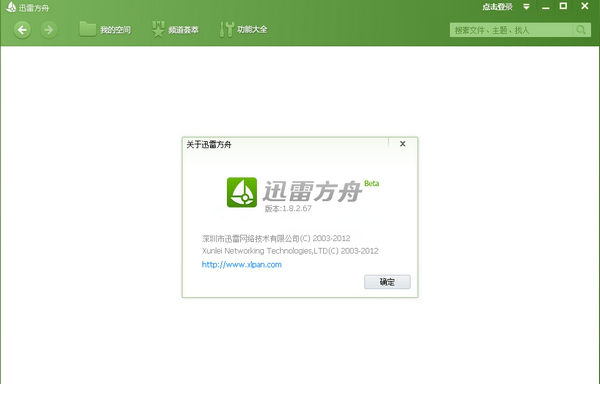Minimize the 迅雷方舟 main window

[546, 7]
